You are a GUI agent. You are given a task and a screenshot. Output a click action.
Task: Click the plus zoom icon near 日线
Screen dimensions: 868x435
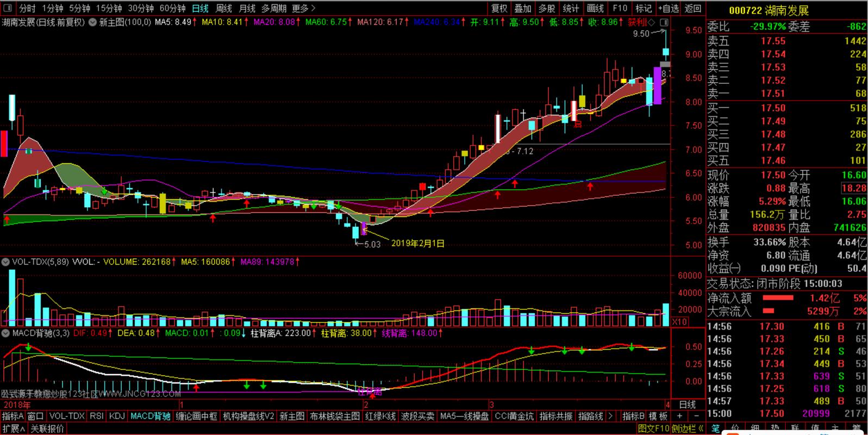[x=679, y=416]
